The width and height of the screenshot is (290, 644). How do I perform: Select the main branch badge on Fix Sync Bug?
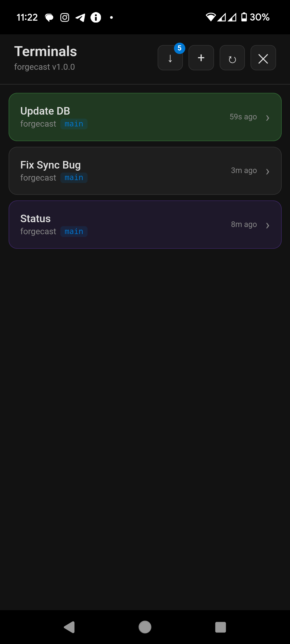coord(74,177)
